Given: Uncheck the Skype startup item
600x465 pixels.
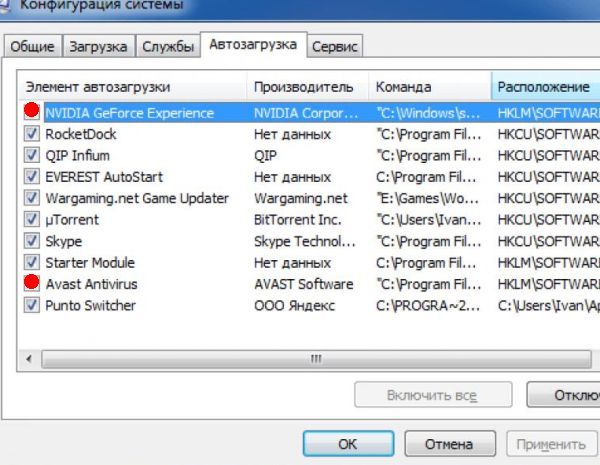Looking at the screenshot, I should point(31,241).
